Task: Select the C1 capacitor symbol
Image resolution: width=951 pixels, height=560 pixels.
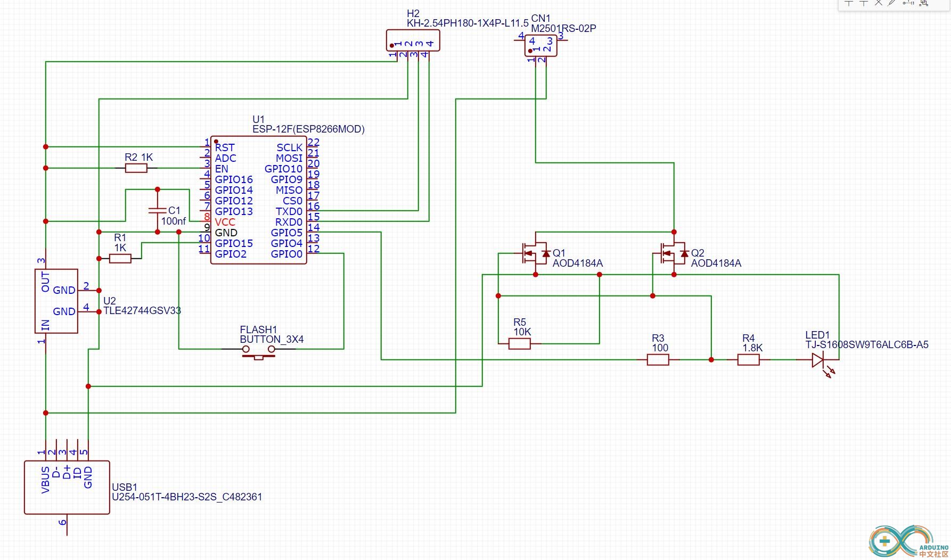Action: 158,211
